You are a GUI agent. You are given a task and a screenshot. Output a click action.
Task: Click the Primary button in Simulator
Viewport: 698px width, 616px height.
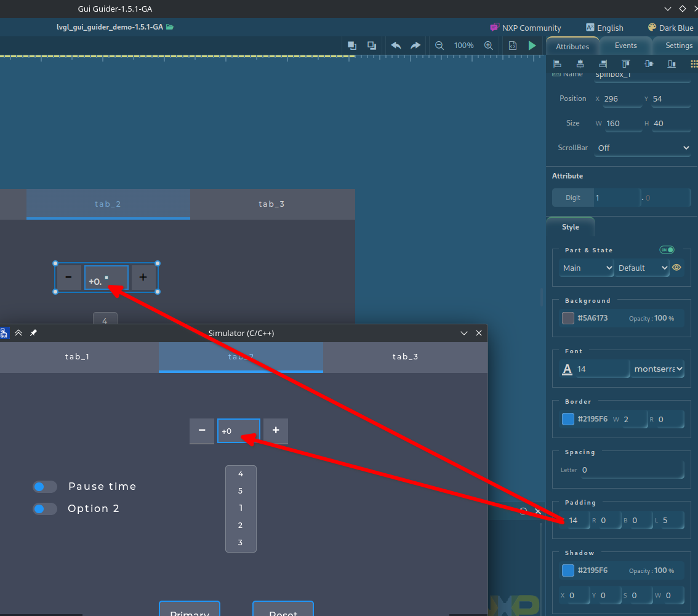(x=190, y=609)
